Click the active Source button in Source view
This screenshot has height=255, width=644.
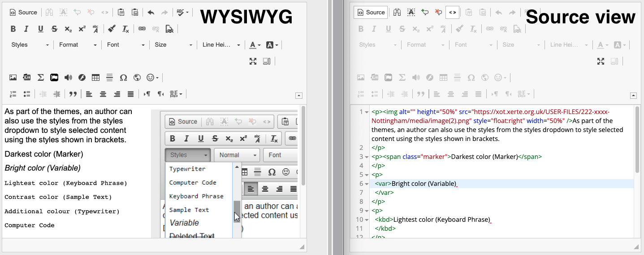click(x=370, y=13)
